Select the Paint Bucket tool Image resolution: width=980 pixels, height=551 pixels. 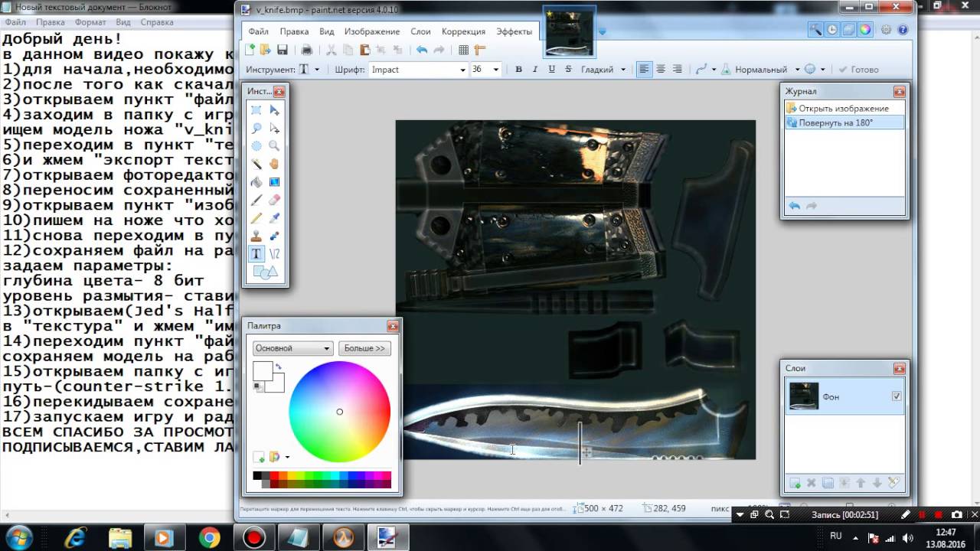[256, 182]
